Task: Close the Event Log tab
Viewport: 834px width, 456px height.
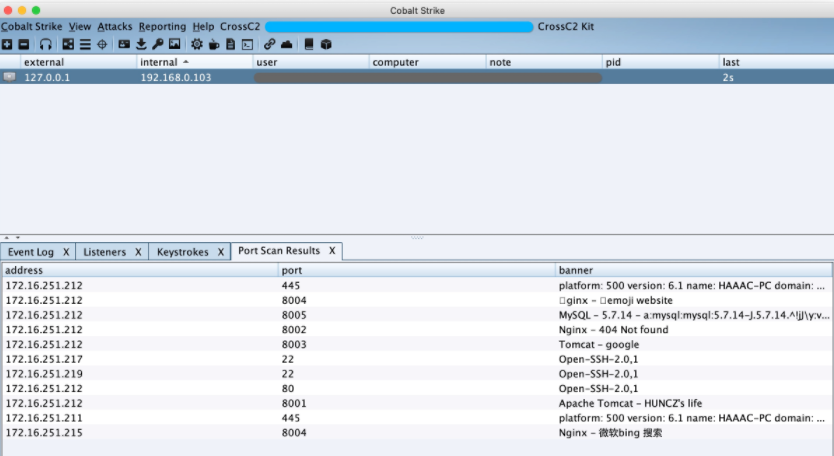Action: [x=66, y=252]
